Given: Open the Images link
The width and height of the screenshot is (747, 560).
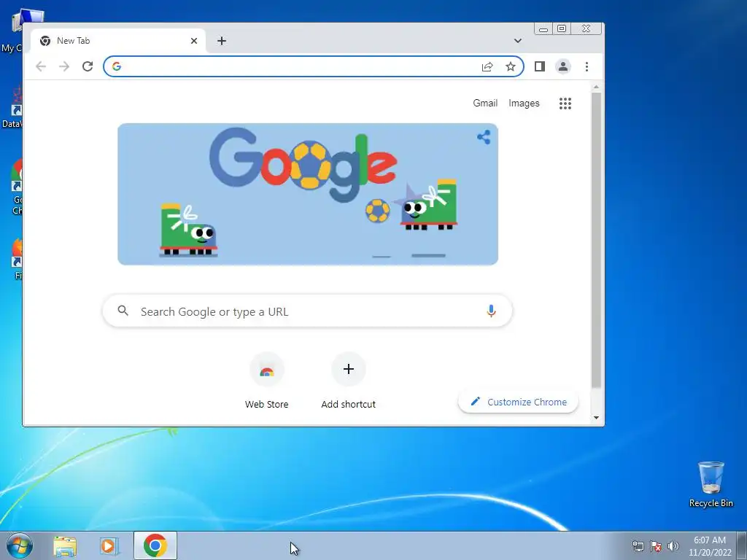Looking at the screenshot, I should (x=524, y=104).
